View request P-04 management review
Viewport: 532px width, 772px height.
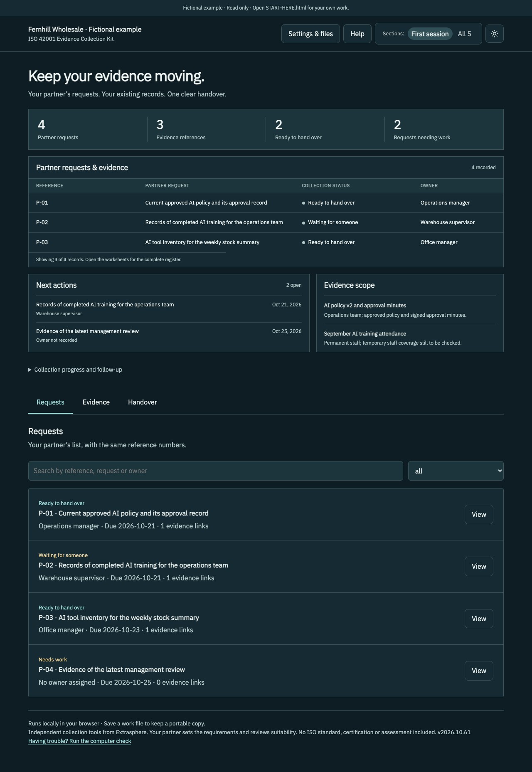[479, 671]
